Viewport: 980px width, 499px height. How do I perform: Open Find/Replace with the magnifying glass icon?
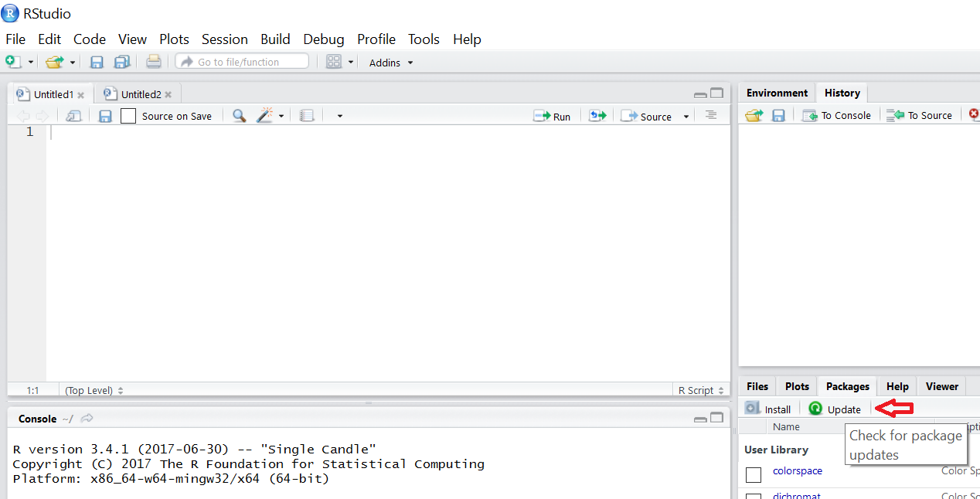[238, 114]
